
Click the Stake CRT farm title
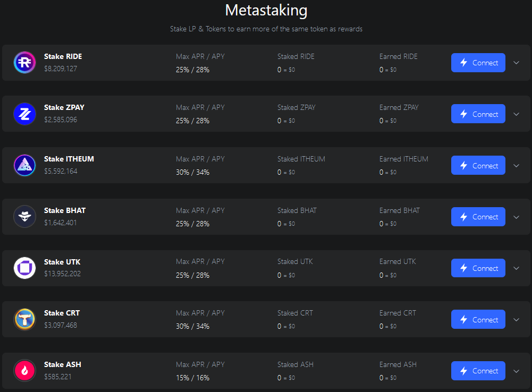(x=62, y=313)
